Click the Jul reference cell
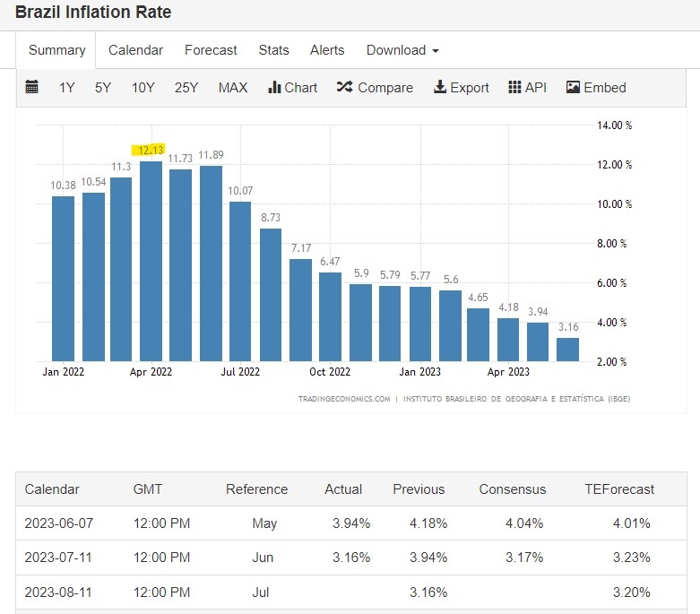Image resolution: width=700 pixels, height=614 pixels. coord(261,592)
